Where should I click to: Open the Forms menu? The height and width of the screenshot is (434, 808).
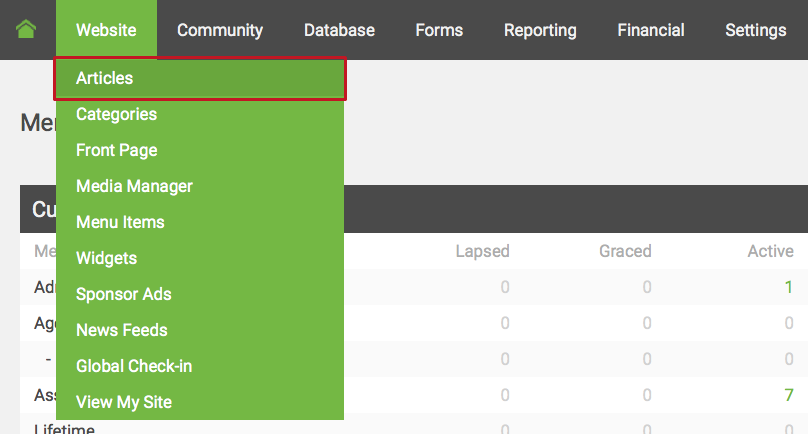[x=439, y=30]
